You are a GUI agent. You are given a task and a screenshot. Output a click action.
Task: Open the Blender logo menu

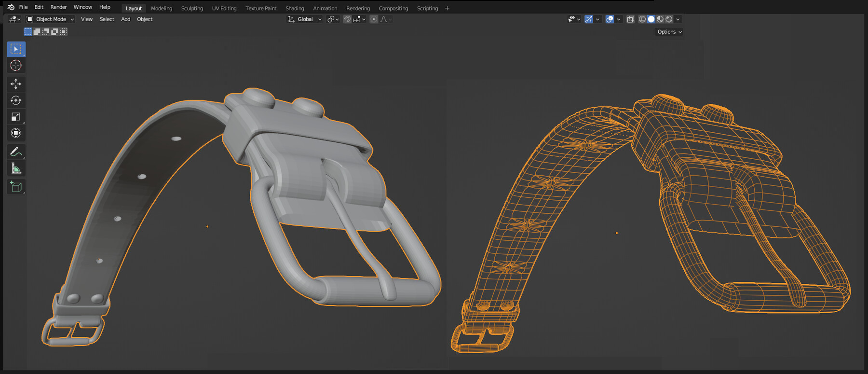click(11, 7)
